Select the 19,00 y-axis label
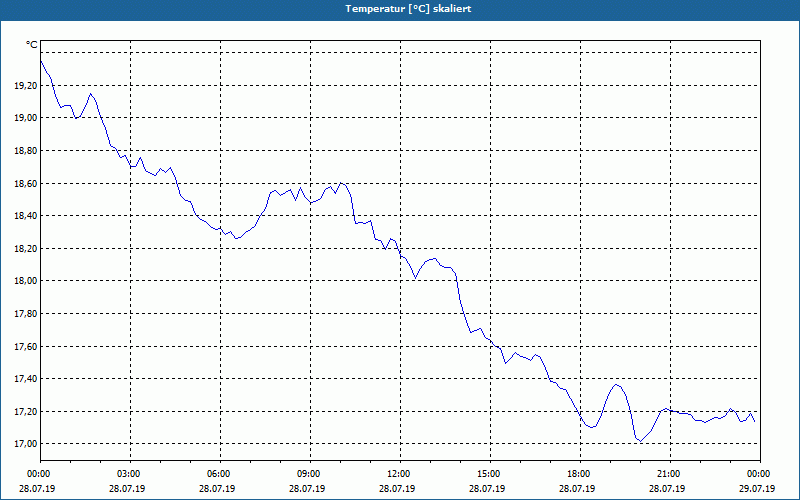 pos(26,118)
